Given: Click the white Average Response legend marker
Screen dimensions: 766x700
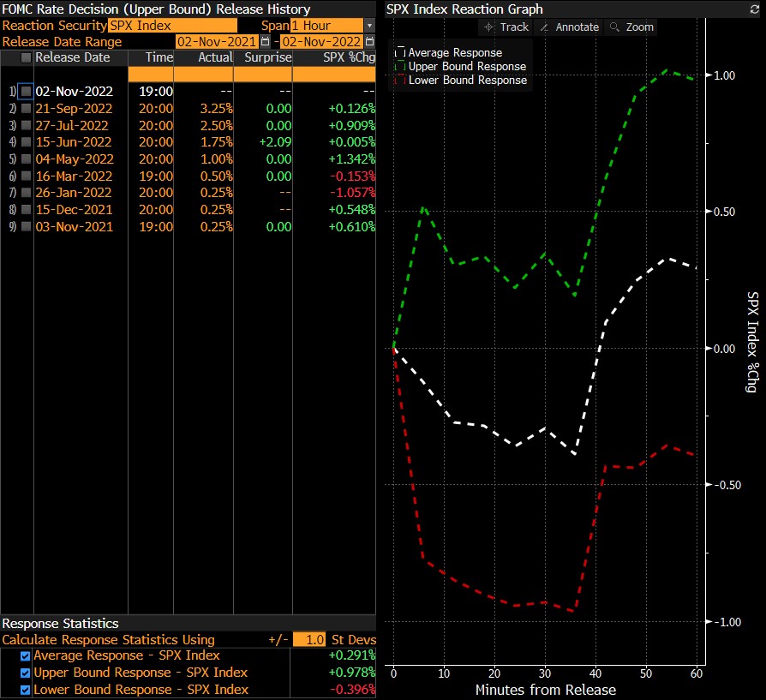Looking at the screenshot, I should pos(399,53).
